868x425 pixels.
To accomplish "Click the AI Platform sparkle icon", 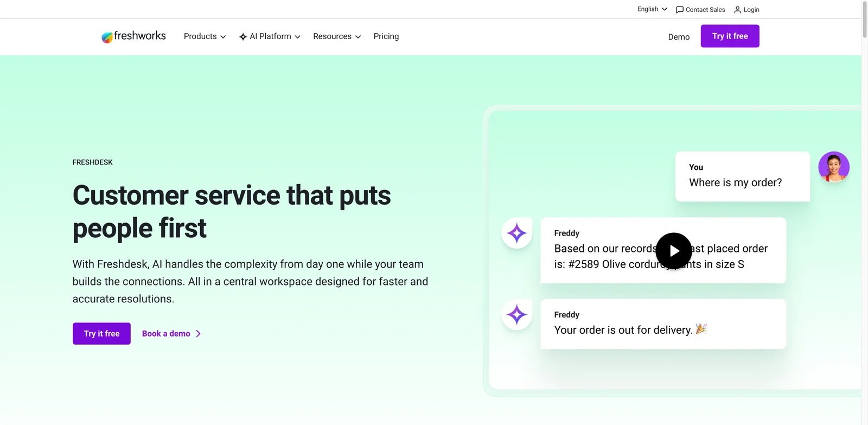I will coord(243,37).
